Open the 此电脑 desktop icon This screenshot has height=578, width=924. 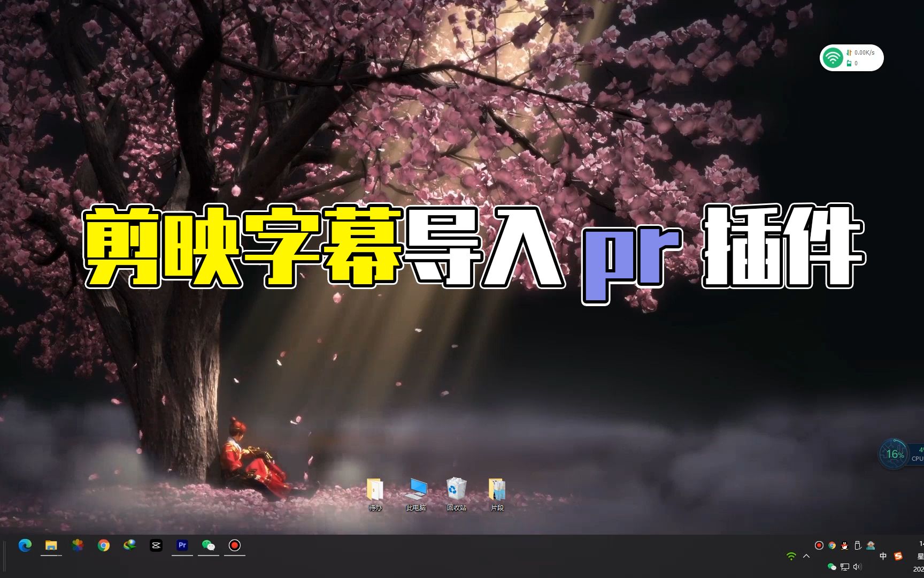416,490
